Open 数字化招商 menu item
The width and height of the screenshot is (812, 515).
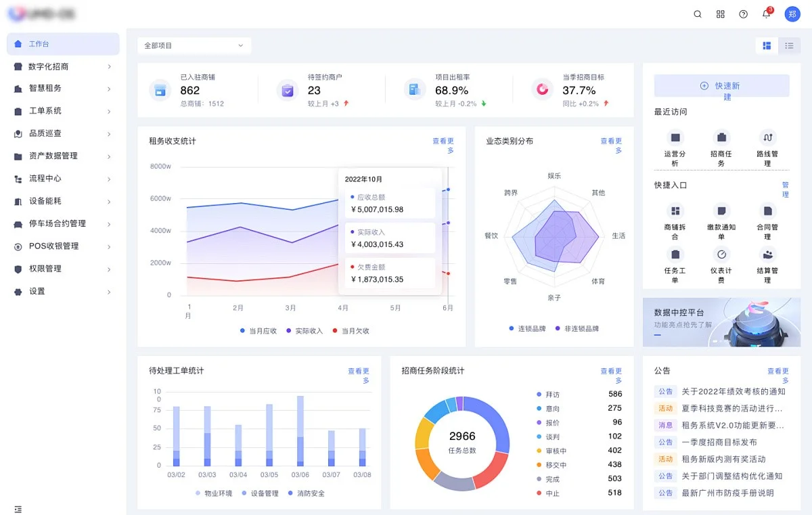(63, 66)
